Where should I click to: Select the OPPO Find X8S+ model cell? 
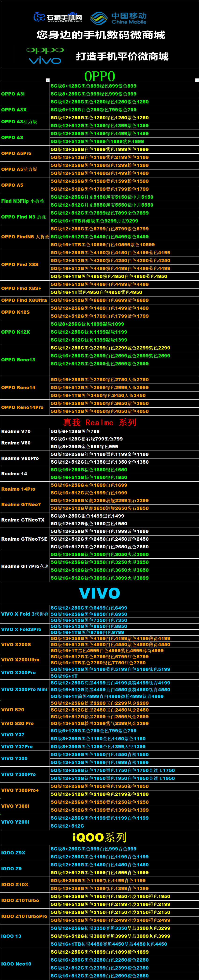tap(25, 288)
